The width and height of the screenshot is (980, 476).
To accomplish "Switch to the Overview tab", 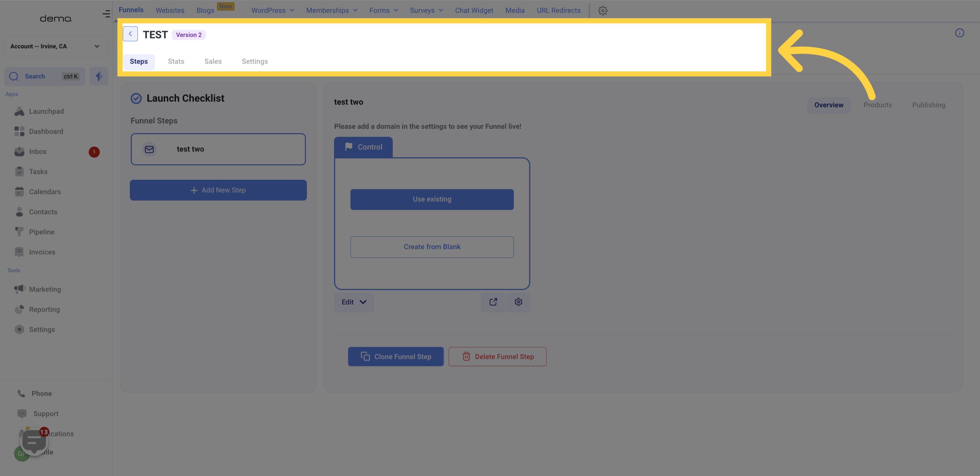I will (x=828, y=105).
